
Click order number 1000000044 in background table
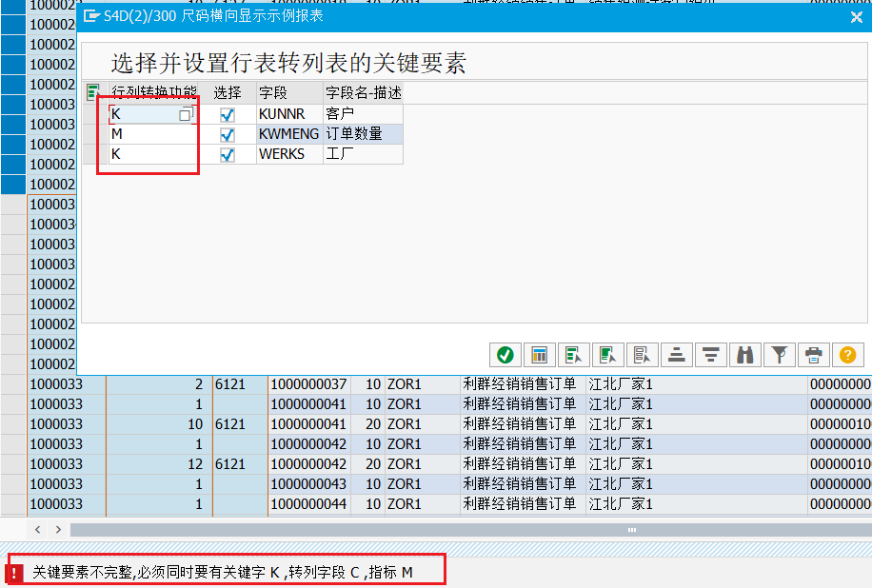tap(308, 504)
